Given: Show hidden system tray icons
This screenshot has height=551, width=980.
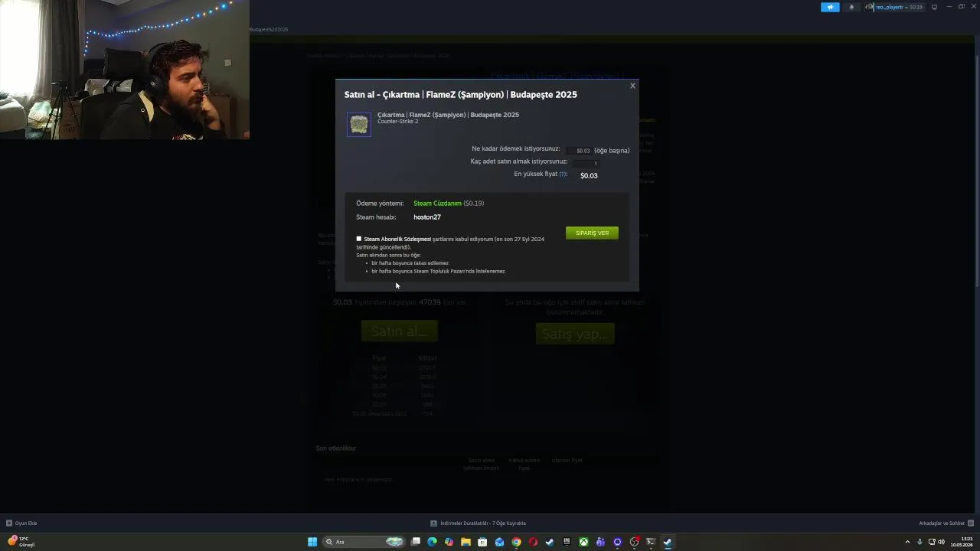Looking at the screenshot, I should click(x=907, y=542).
